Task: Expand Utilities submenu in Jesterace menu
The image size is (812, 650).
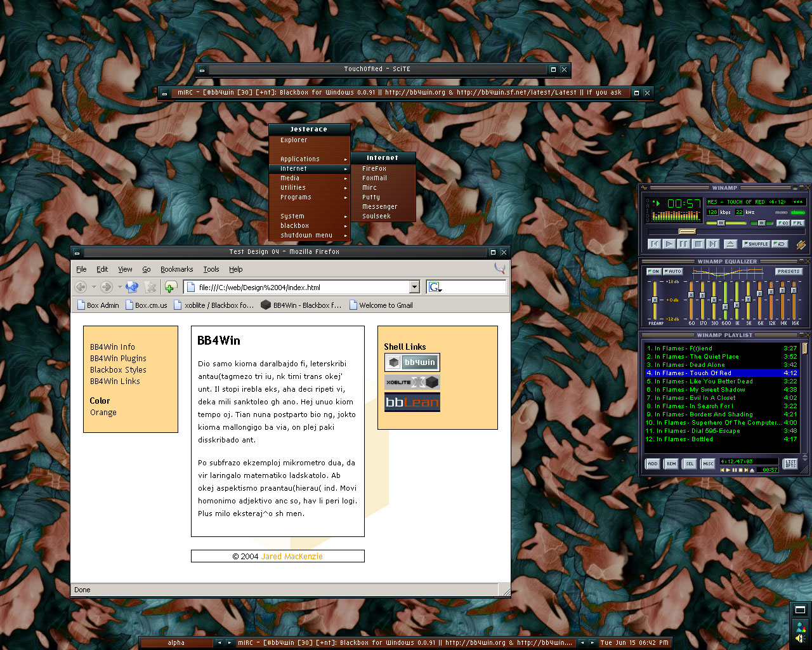Action: pos(309,188)
